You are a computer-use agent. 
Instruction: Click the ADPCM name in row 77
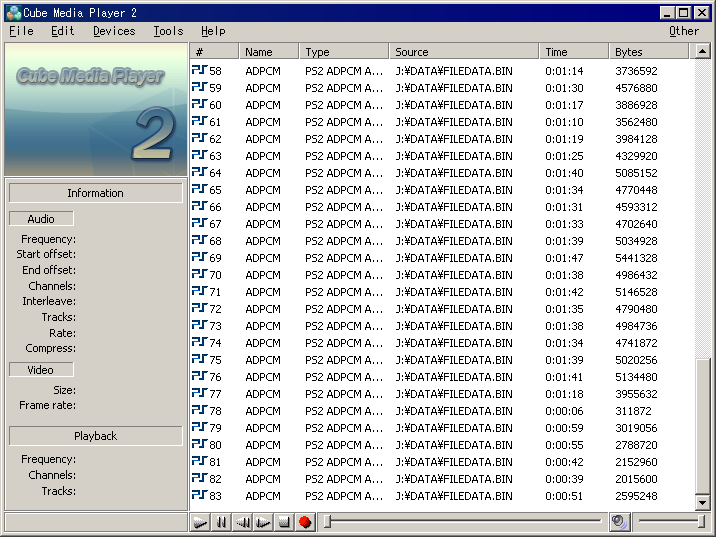[x=263, y=394]
